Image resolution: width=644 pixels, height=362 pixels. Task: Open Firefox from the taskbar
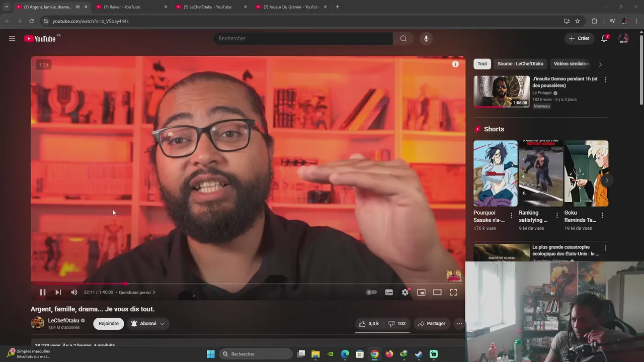click(x=389, y=354)
